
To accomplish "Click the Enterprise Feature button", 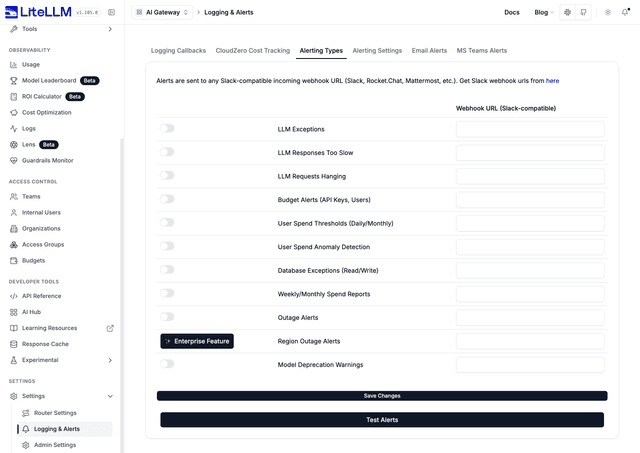I will (x=197, y=341).
